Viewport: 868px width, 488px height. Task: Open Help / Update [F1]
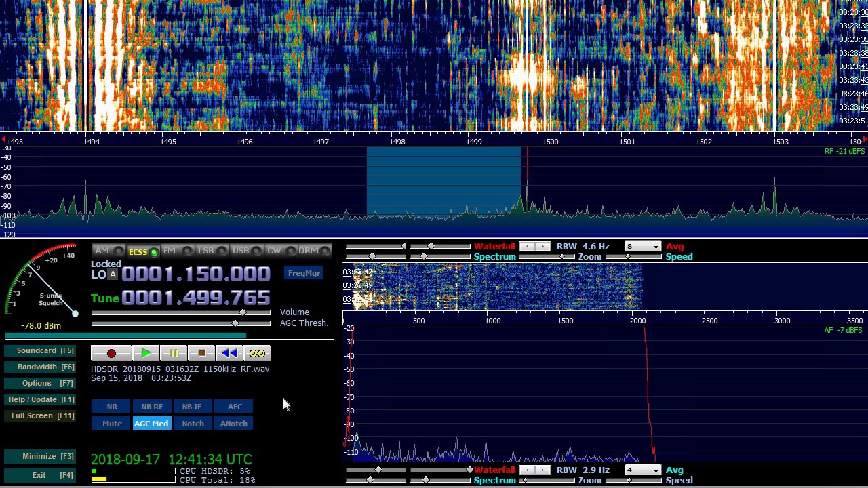coord(41,399)
